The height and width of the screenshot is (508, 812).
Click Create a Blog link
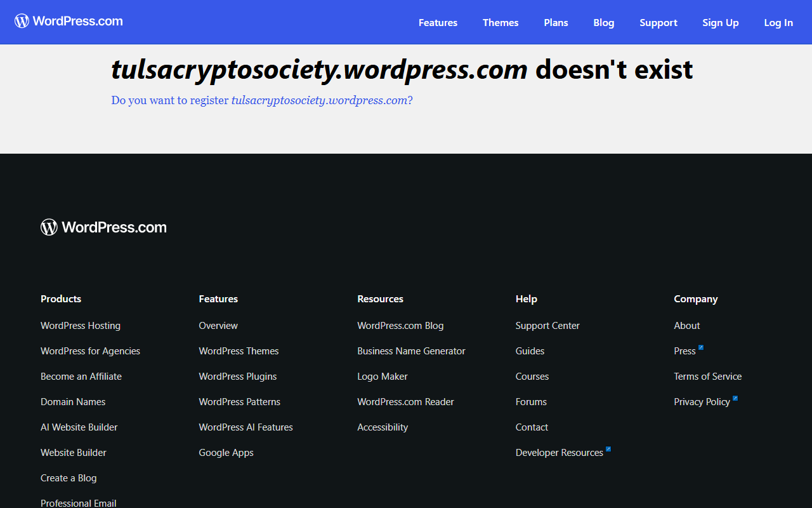click(x=69, y=478)
